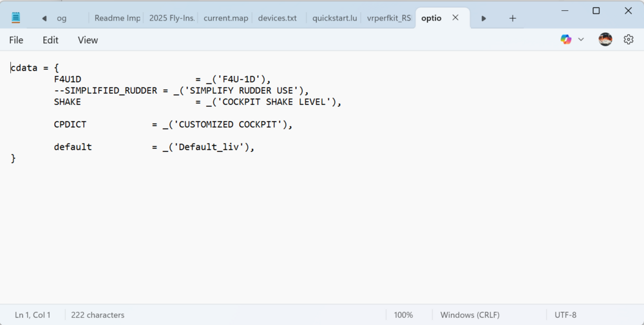Click the Ln 1, Col 1 position indicator
644x325 pixels.
pyautogui.click(x=32, y=315)
